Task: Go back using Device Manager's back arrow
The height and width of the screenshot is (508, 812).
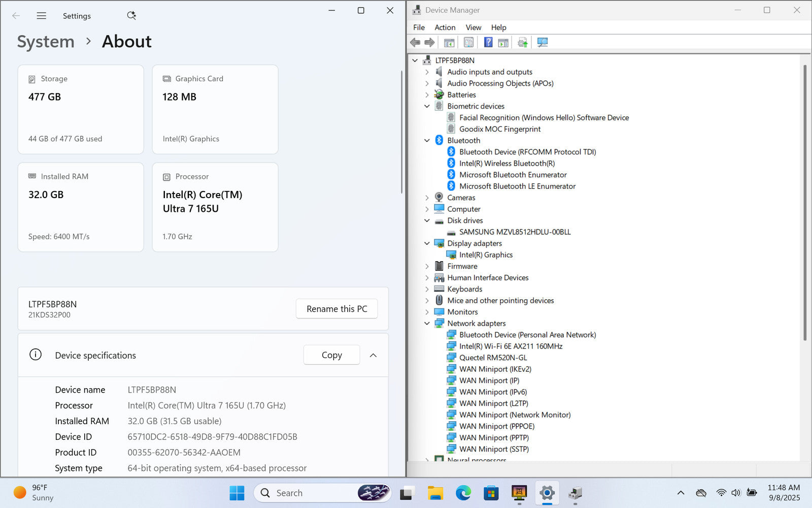Action: pos(415,43)
